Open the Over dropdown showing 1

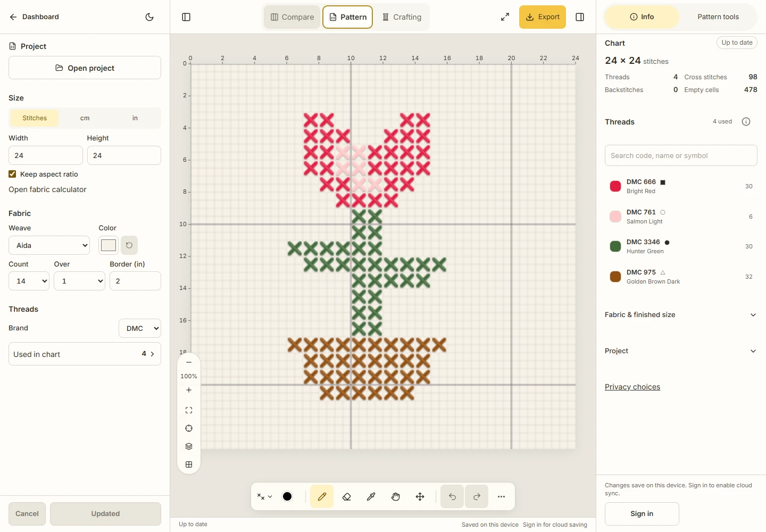[80, 281]
